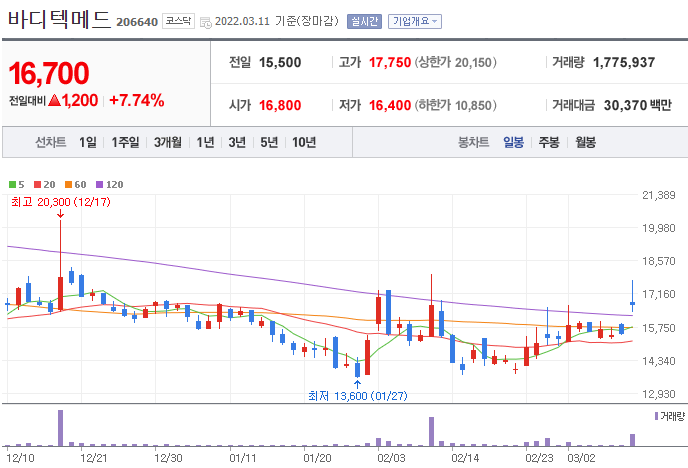Click the orange 60-day moving average swatch

(68, 185)
